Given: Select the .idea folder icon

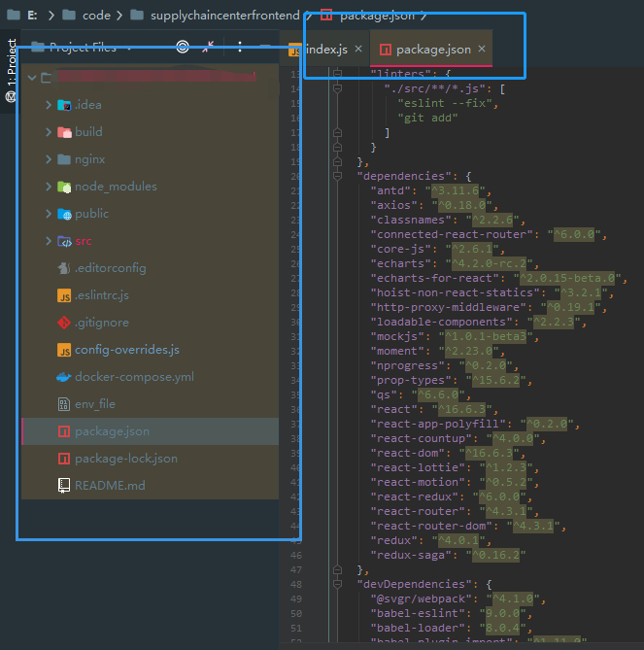Looking at the screenshot, I should coord(64,105).
